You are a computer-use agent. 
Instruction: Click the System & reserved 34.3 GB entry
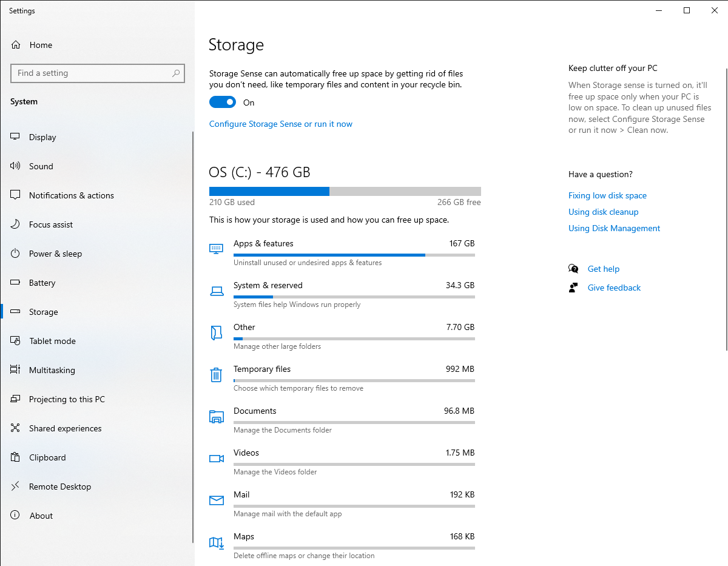click(342, 295)
